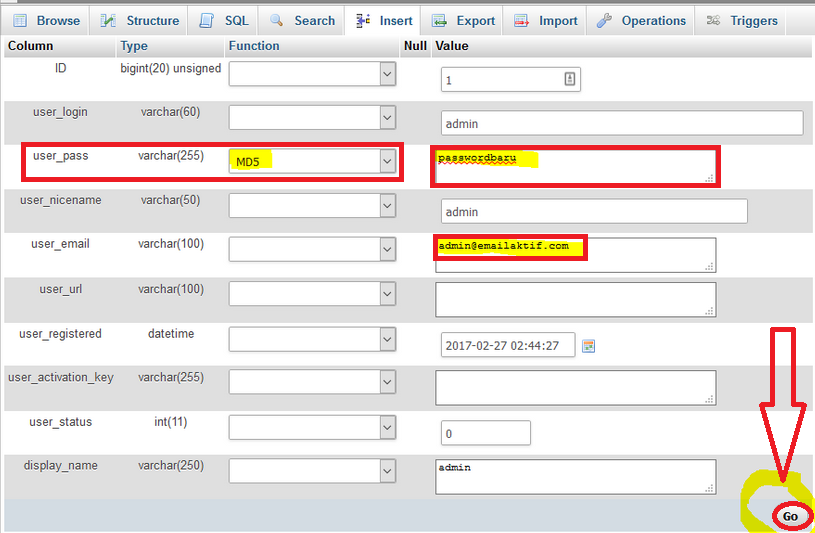Screen dimensions: 815x533
Task: Click the Export arrow icon
Action: pos(440,21)
